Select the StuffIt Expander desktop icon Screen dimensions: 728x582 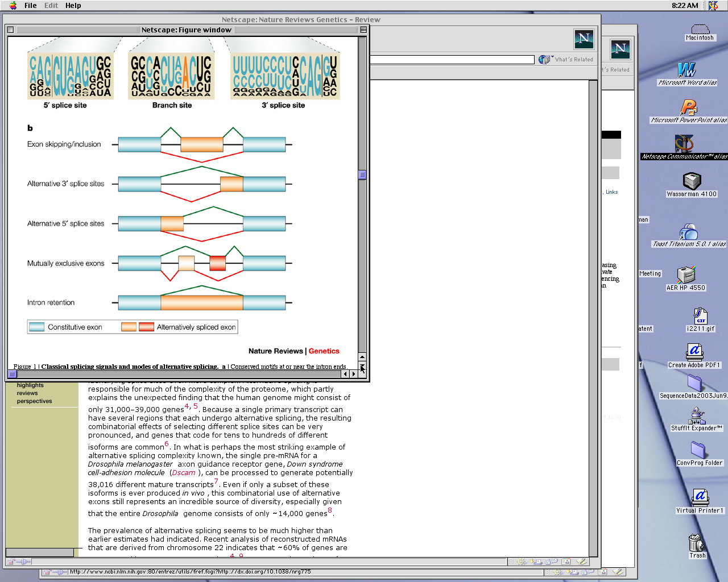click(696, 416)
